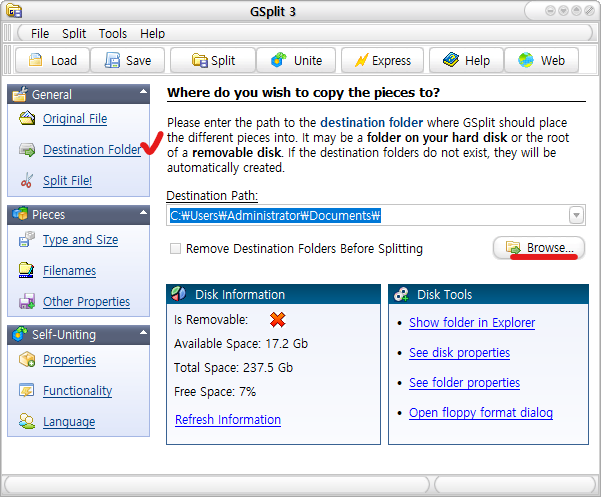Click the Self-Uniting panel header icon
This screenshot has width=601, height=497.
click(20, 334)
